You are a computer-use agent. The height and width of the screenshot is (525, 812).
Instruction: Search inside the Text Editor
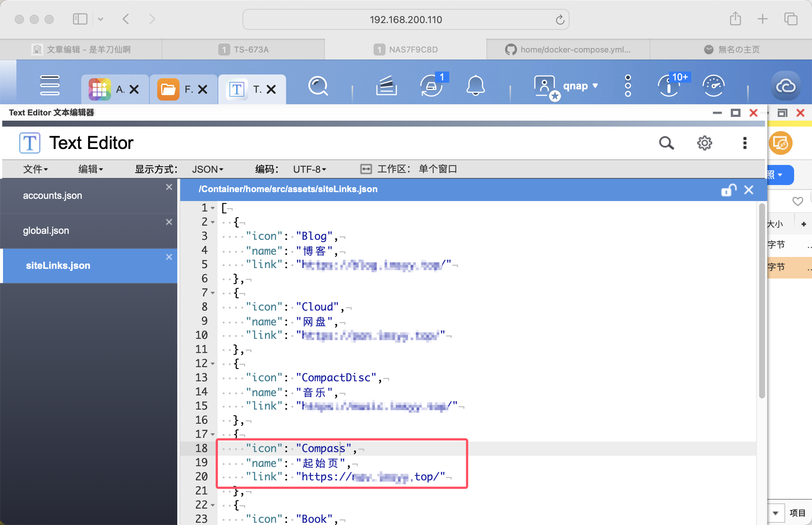point(666,143)
